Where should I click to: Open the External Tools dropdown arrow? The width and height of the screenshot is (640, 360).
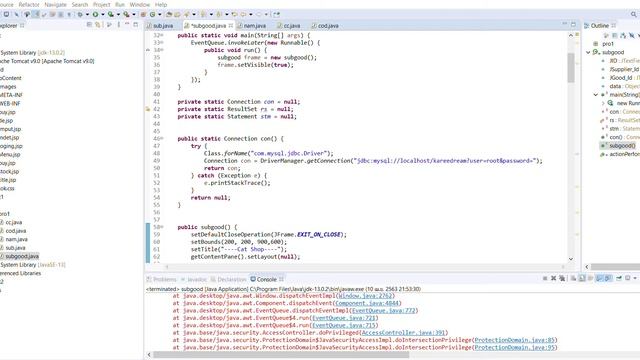(x=134, y=14)
